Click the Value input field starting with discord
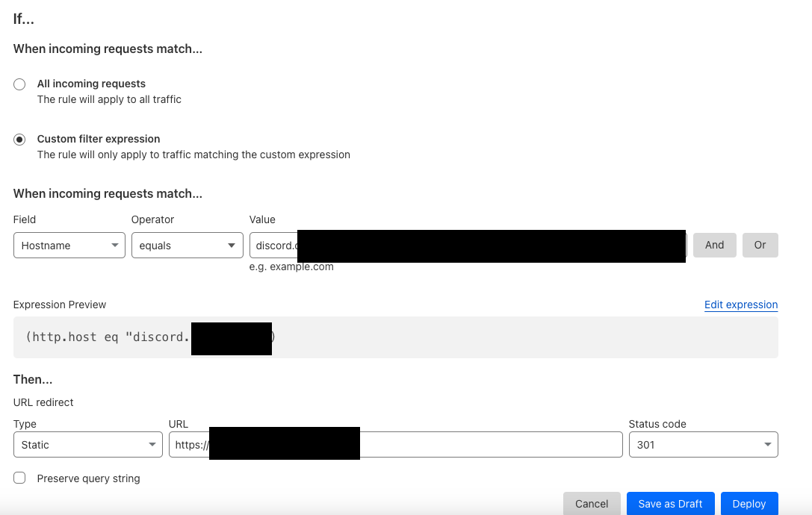 point(468,246)
